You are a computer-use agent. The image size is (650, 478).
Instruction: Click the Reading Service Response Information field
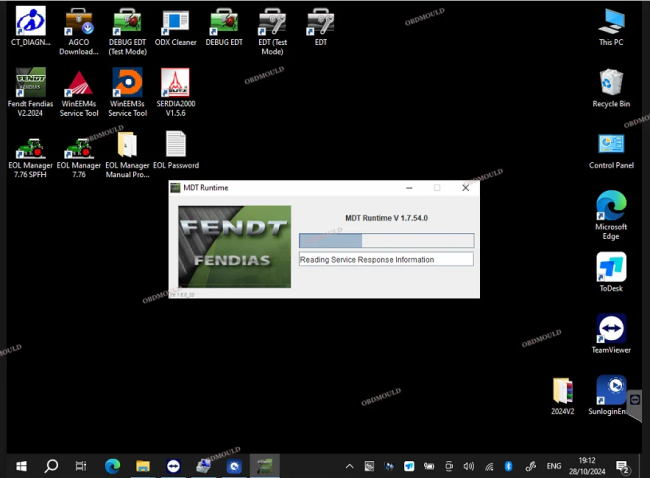coord(386,259)
